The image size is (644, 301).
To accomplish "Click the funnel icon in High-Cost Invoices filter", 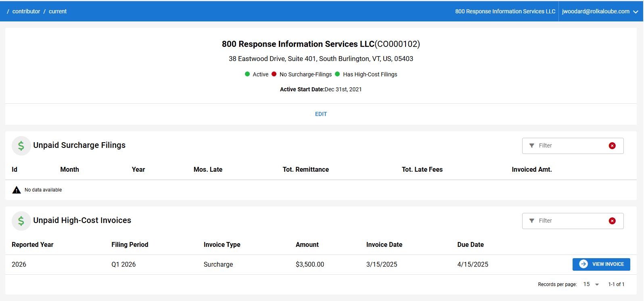I will pos(532,221).
